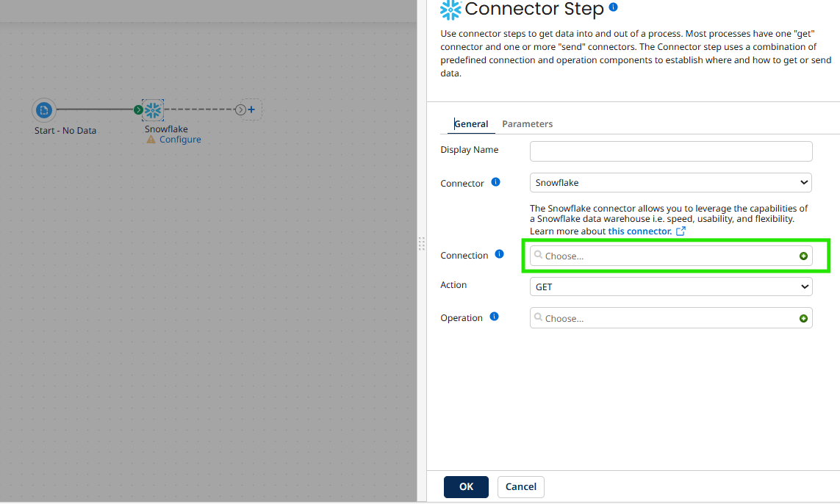Select the Snowflake connector shape on canvas
This screenshot has width=840, height=504.
click(153, 110)
